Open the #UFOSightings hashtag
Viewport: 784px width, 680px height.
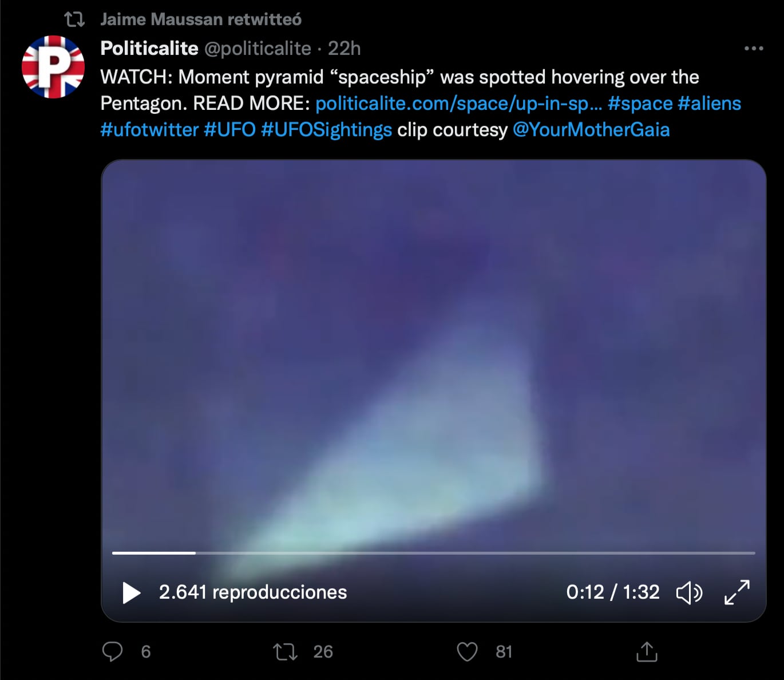tap(326, 129)
